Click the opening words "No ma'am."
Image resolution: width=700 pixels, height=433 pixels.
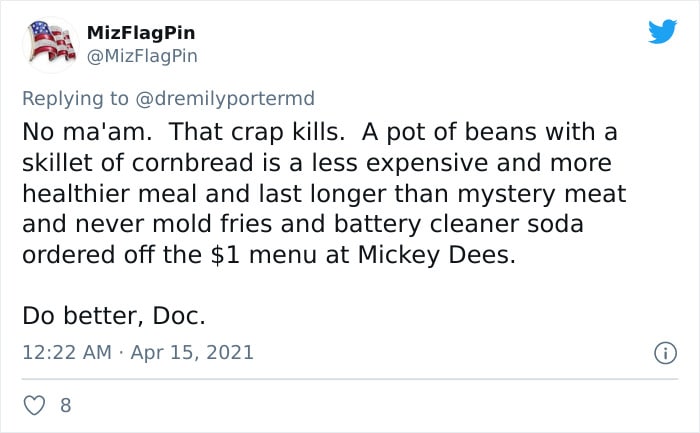click(x=88, y=132)
